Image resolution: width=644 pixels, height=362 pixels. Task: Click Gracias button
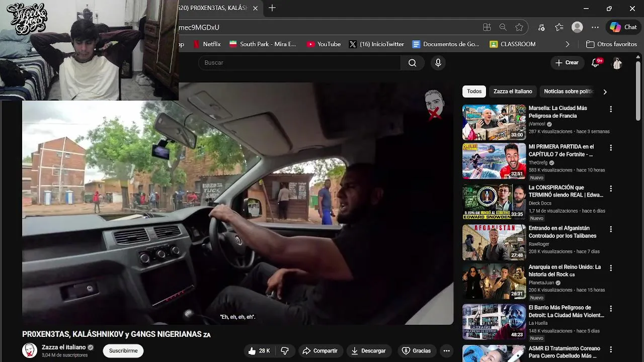416,351
